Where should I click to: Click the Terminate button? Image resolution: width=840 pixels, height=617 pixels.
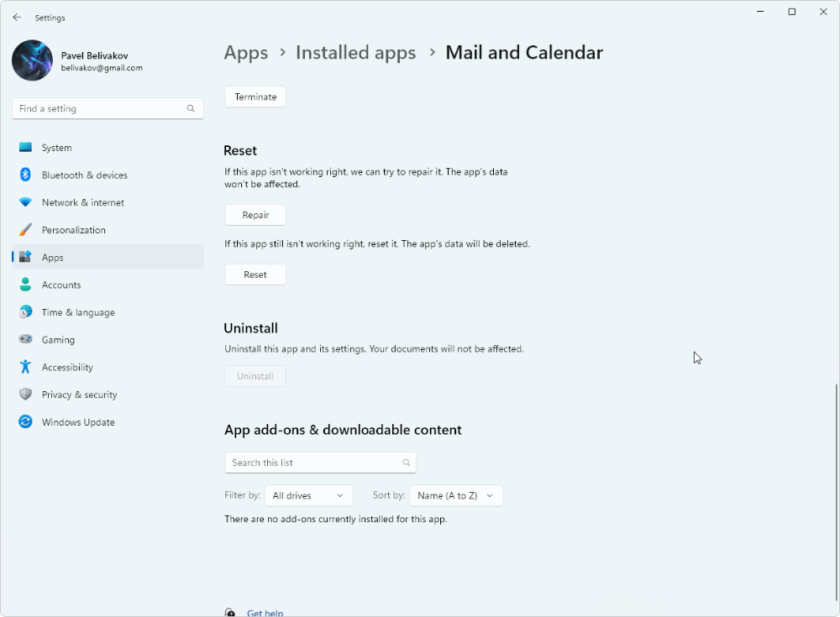[255, 97]
